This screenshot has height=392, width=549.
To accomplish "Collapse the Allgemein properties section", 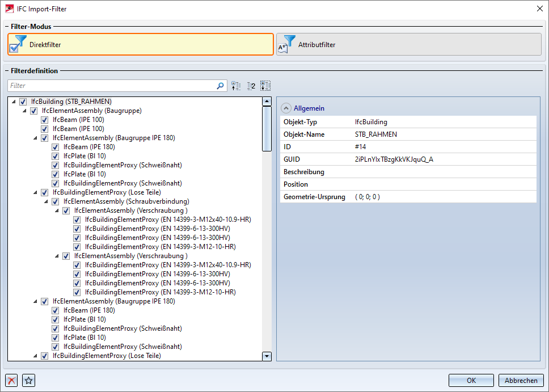I will click(286, 108).
